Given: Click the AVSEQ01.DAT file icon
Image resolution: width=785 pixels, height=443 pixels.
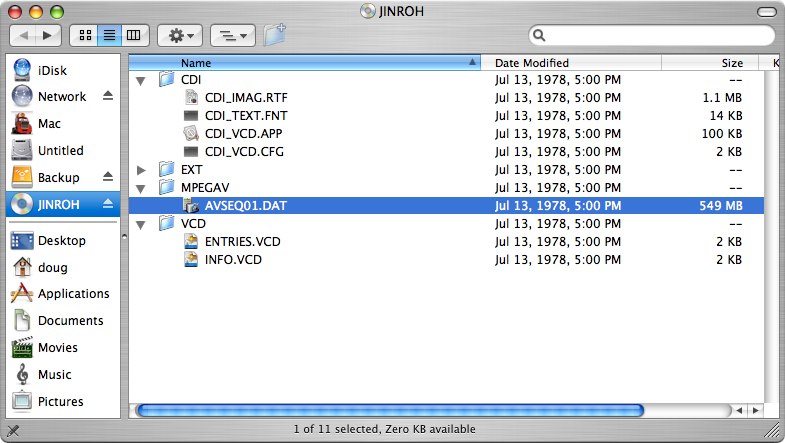Looking at the screenshot, I should [191, 205].
